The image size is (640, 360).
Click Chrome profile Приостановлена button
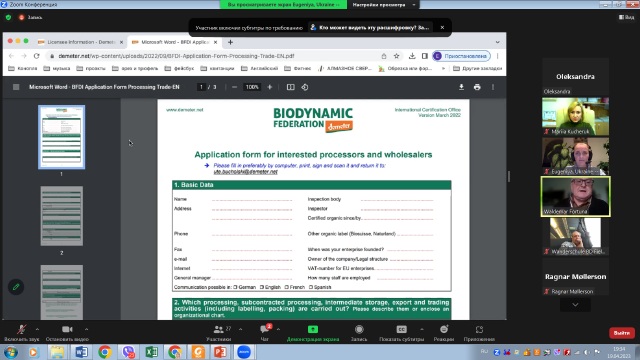click(x=461, y=56)
